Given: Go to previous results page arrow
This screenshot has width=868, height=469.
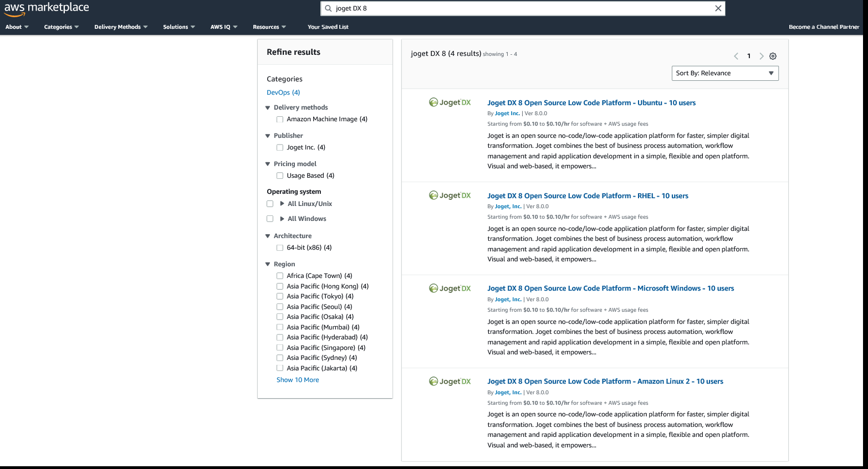Looking at the screenshot, I should point(736,56).
